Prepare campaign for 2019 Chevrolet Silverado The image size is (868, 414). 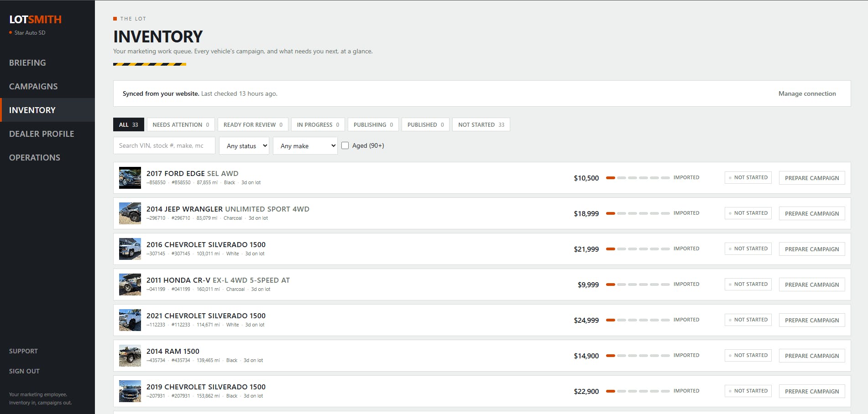tap(812, 391)
